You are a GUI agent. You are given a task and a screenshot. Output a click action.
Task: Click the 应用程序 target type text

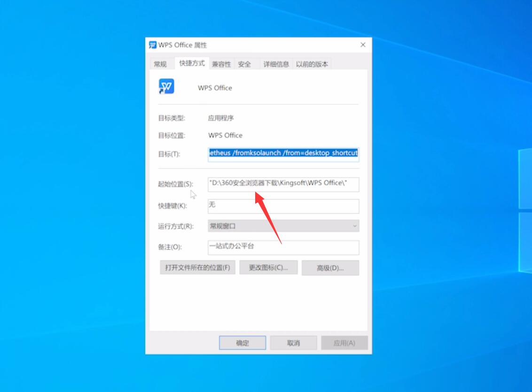(221, 118)
